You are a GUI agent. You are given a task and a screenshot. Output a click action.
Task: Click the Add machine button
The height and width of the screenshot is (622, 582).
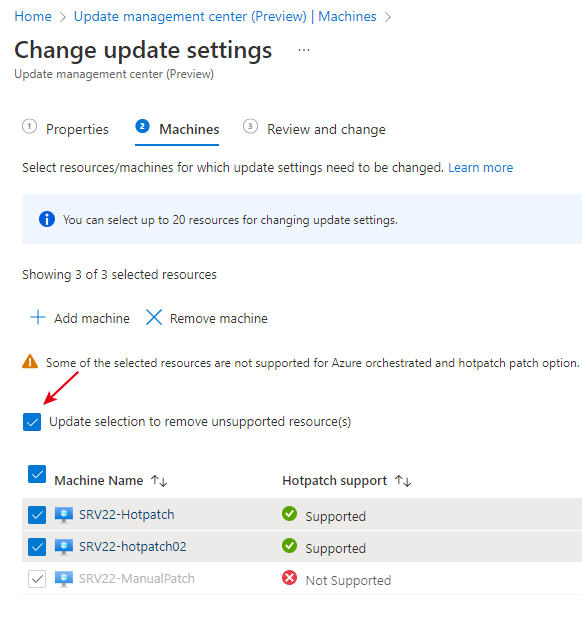(x=80, y=318)
